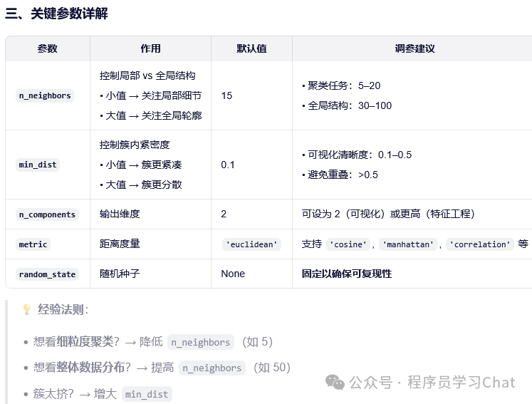The image size is (532, 404).
Task: Click the line '小值 → 关注局部细节'
Action: point(151,95)
